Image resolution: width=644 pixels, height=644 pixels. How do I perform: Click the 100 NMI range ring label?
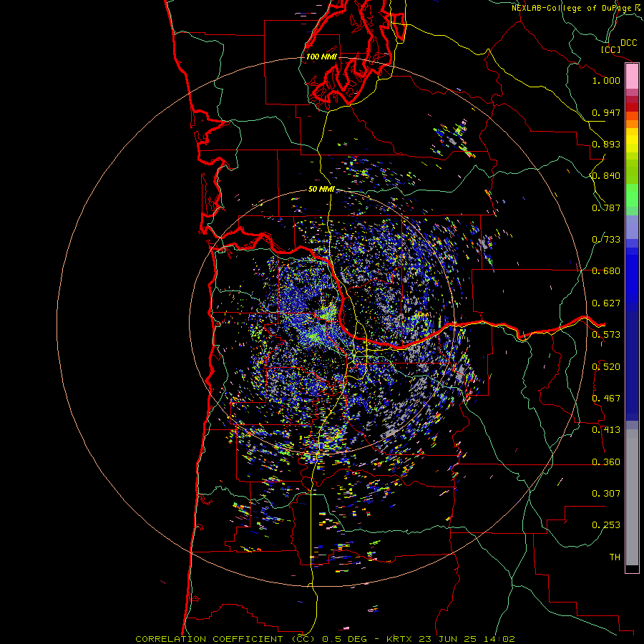click(321, 57)
